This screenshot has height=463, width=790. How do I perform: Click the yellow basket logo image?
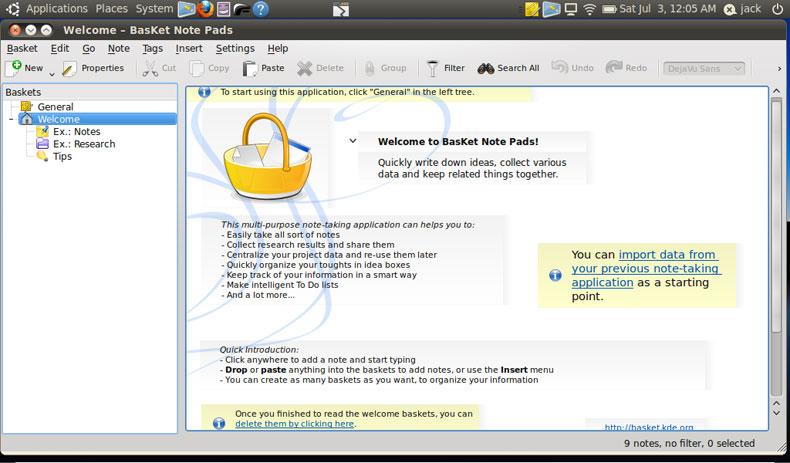pos(267,156)
